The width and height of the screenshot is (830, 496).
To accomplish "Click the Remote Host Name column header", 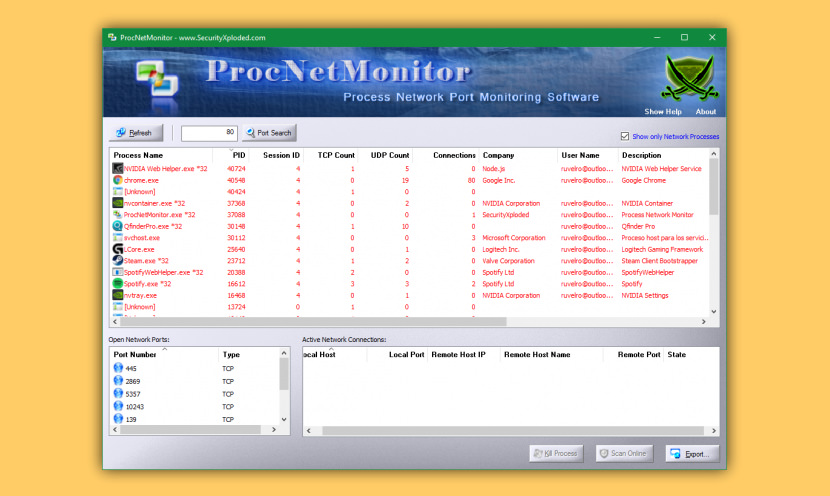I will [x=552, y=355].
